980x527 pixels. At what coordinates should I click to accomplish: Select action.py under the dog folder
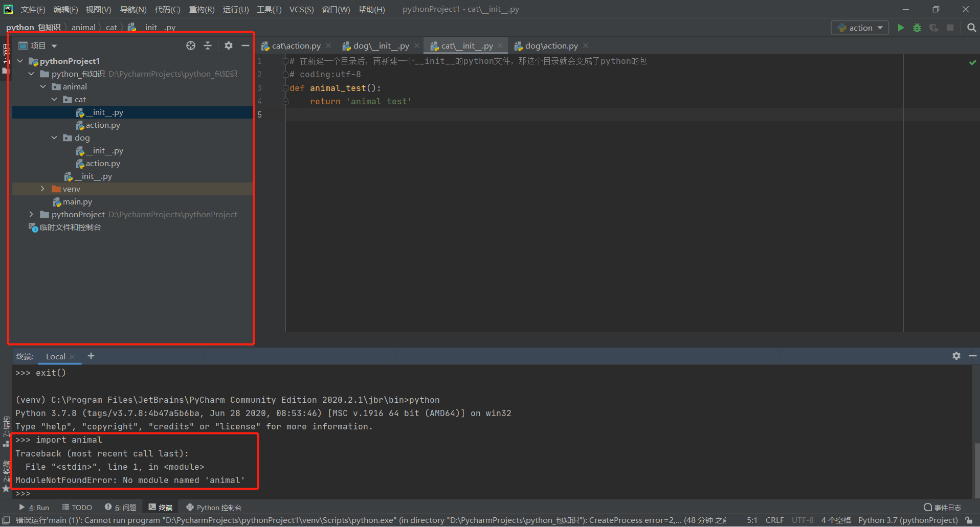98,164
